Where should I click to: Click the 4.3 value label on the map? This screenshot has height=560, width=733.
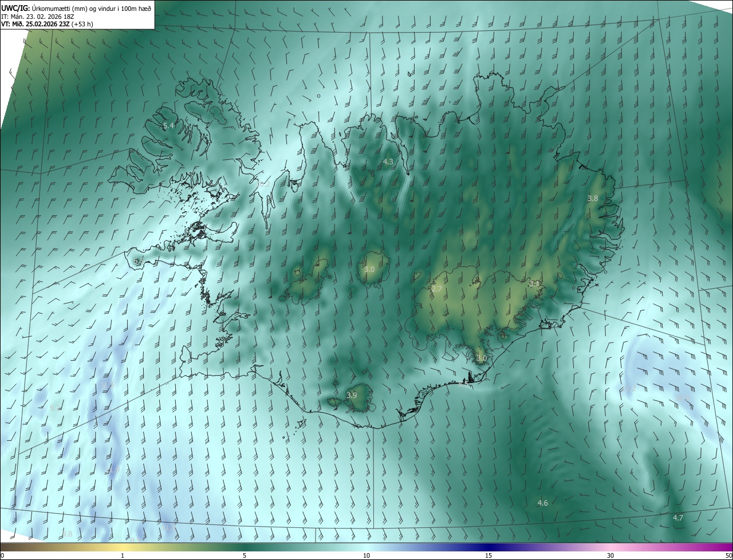(388, 162)
